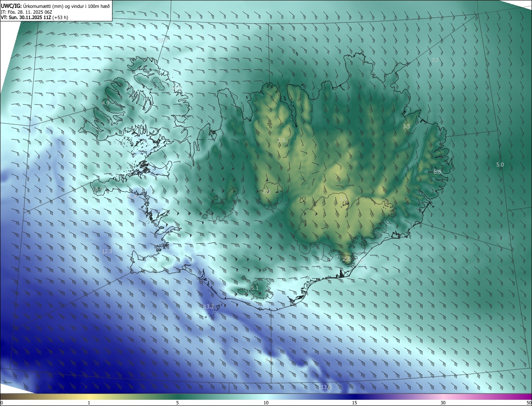Click the precipitation colour scale bar
Screen dimensions: 532x406
pyautogui.click(x=266, y=396)
